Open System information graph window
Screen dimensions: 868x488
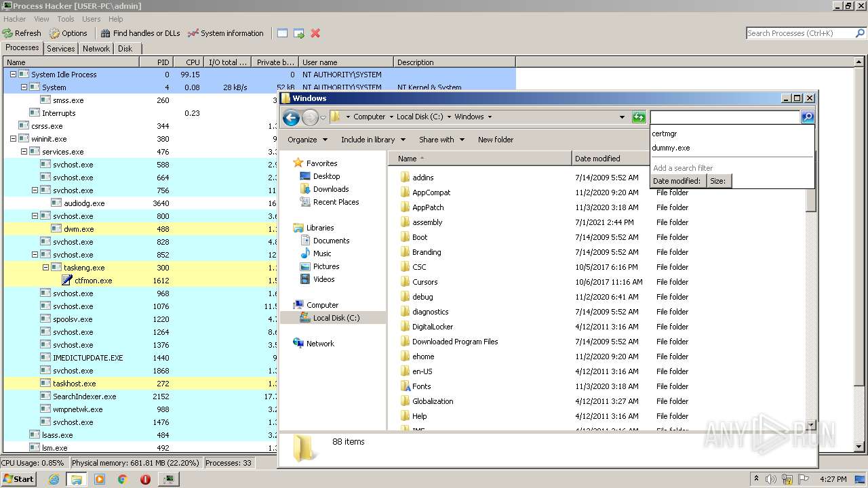pyautogui.click(x=225, y=33)
